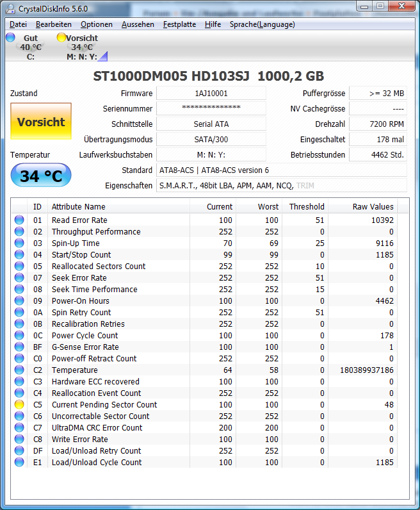Click the Eingeschaltet value 178 mal

click(378, 139)
